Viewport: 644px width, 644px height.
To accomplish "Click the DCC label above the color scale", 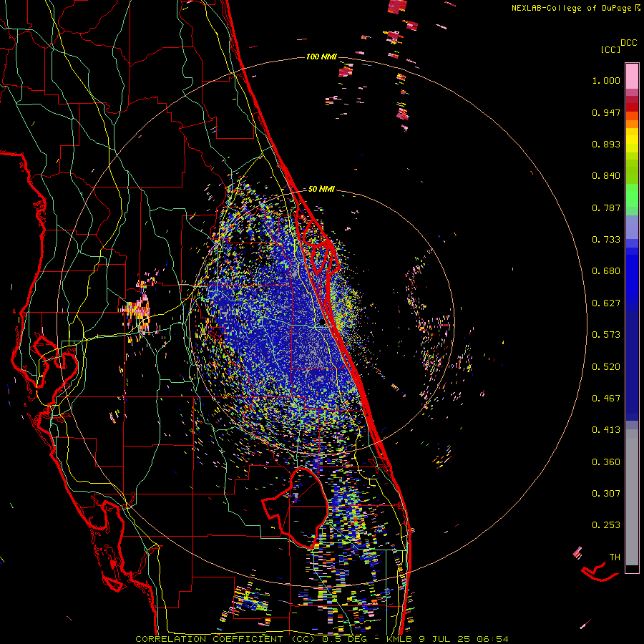I will [x=628, y=43].
